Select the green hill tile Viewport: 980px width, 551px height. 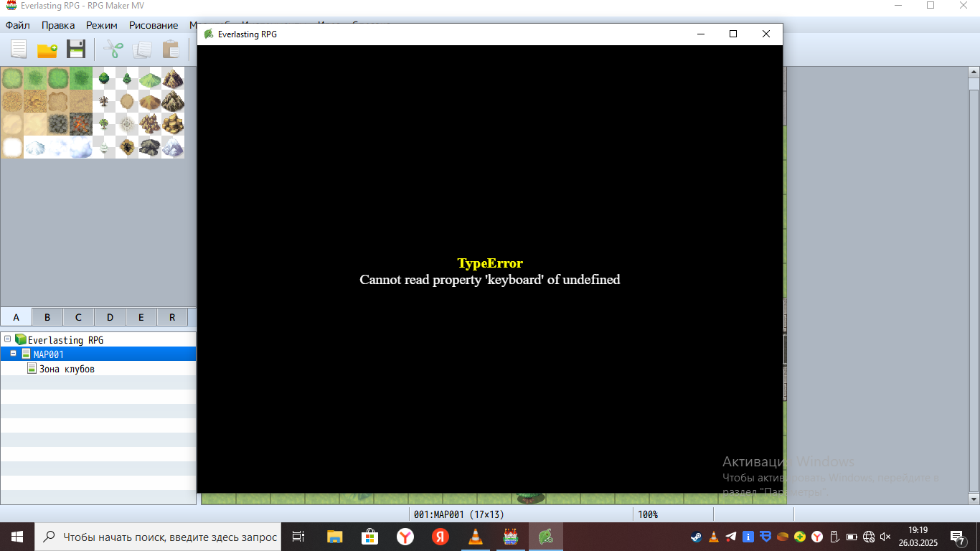click(150, 78)
